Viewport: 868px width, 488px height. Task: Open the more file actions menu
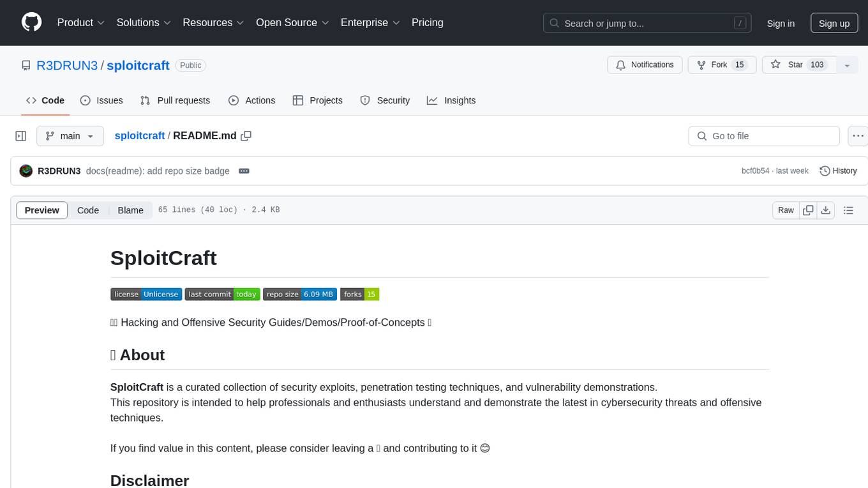tap(858, 136)
